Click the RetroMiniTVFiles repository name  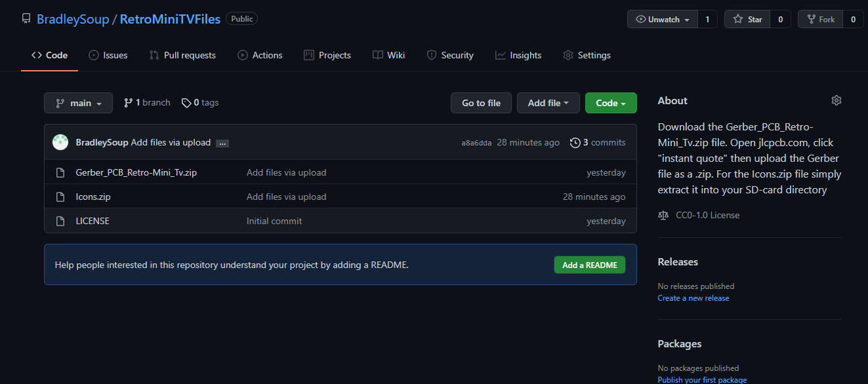click(x=170, y=19)
